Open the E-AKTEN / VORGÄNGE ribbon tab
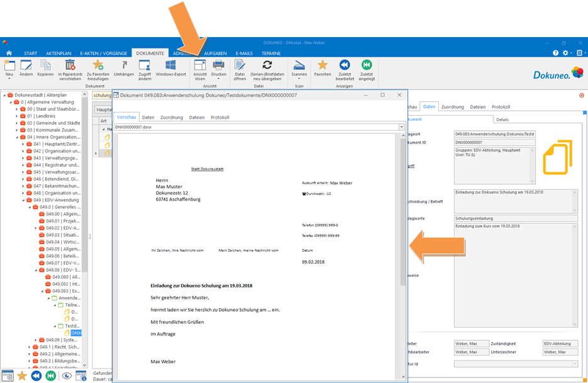 tap(103, 53)
